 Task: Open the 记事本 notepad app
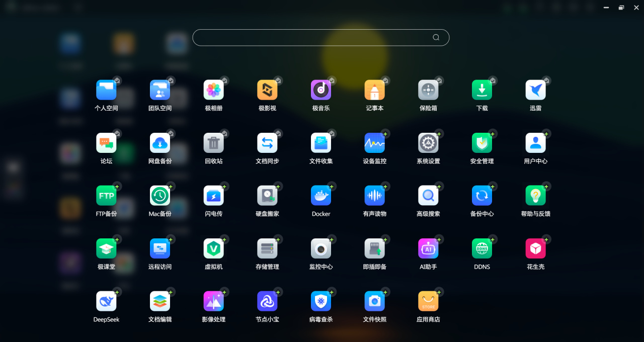click(375, 90)
